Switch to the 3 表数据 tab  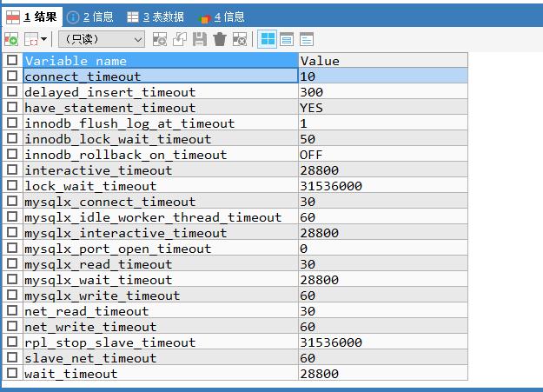click(156, 17)
